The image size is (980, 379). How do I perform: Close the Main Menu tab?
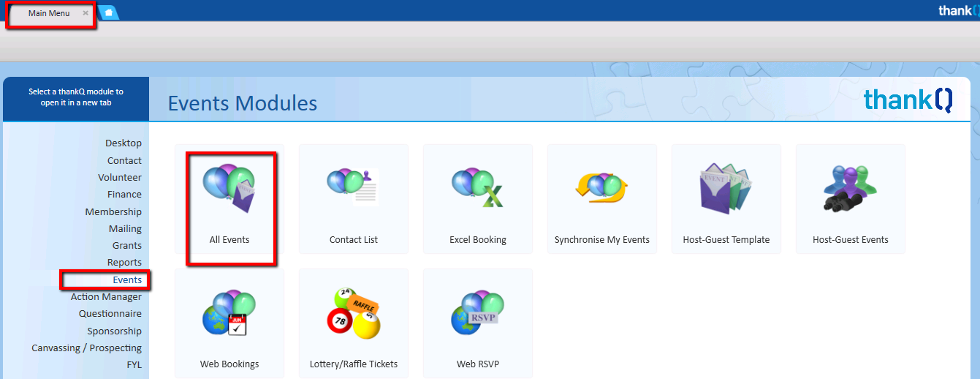coord(86,13)
